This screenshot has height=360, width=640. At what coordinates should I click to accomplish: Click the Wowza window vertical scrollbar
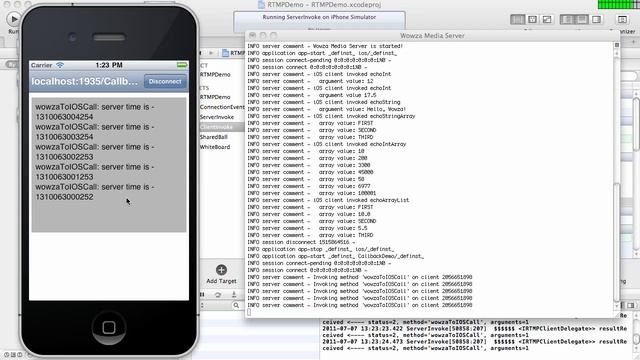pyautogui.click(x=617, y=241)
